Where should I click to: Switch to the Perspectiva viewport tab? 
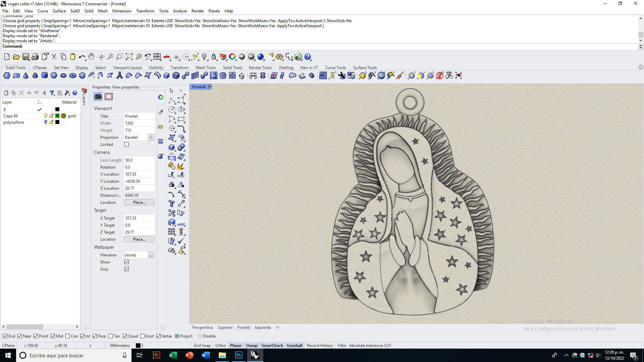coord(202,327)
